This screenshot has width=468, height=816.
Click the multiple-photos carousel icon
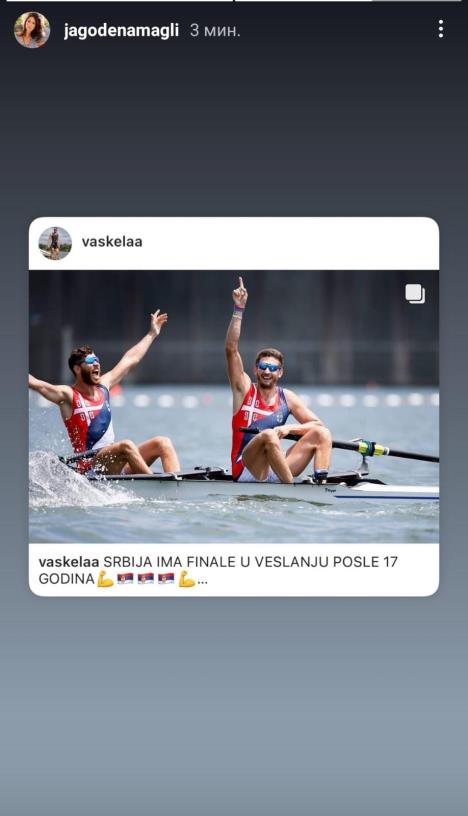415,294
